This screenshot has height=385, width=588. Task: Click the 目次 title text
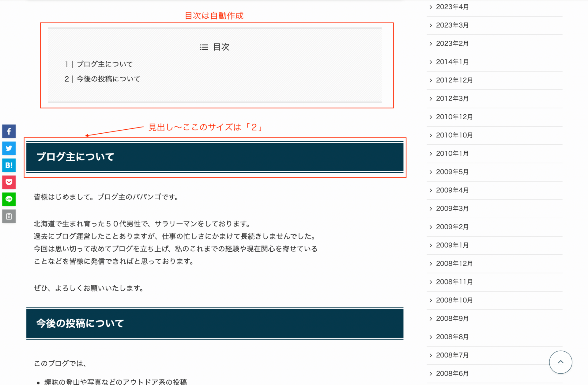click(x=221, y=47)
